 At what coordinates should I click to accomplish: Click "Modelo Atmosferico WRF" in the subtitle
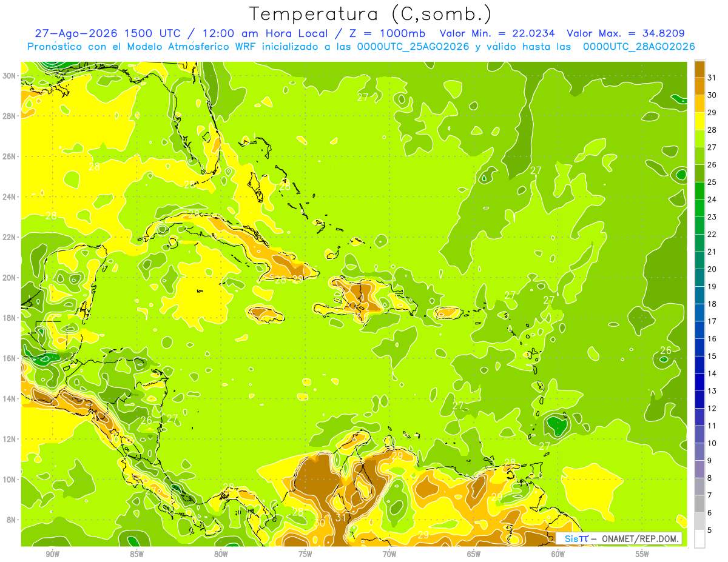(190, 47)
